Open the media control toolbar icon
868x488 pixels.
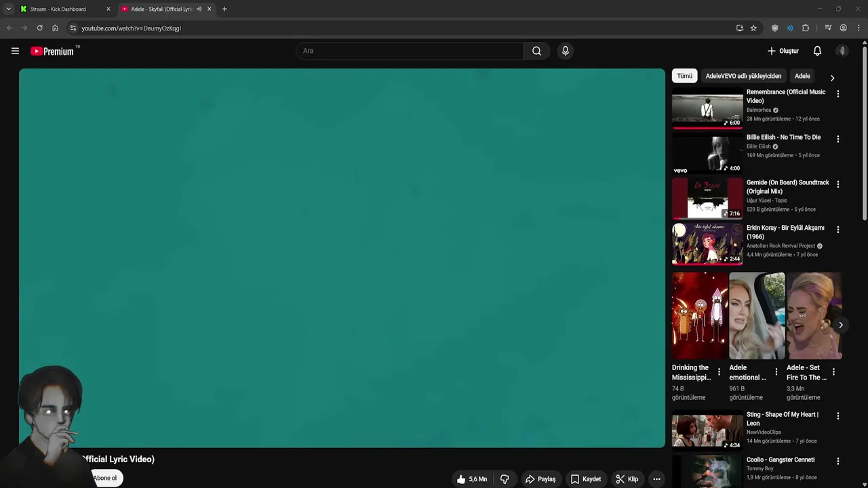point(828,28)
